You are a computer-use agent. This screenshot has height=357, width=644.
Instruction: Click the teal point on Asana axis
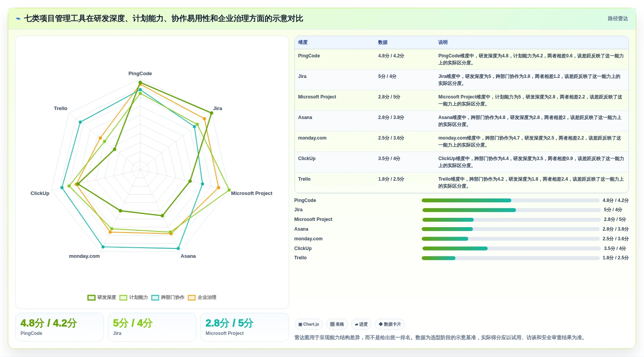178,248
